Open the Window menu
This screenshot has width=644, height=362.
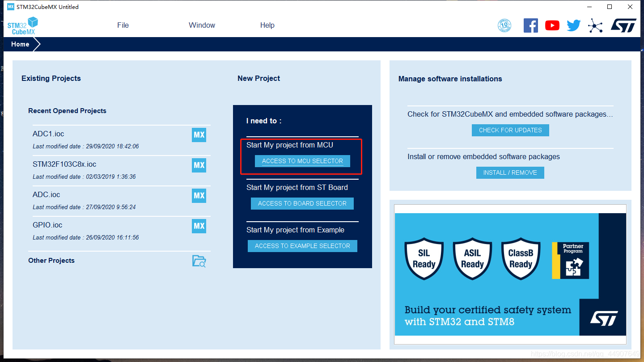click(202, 25)
